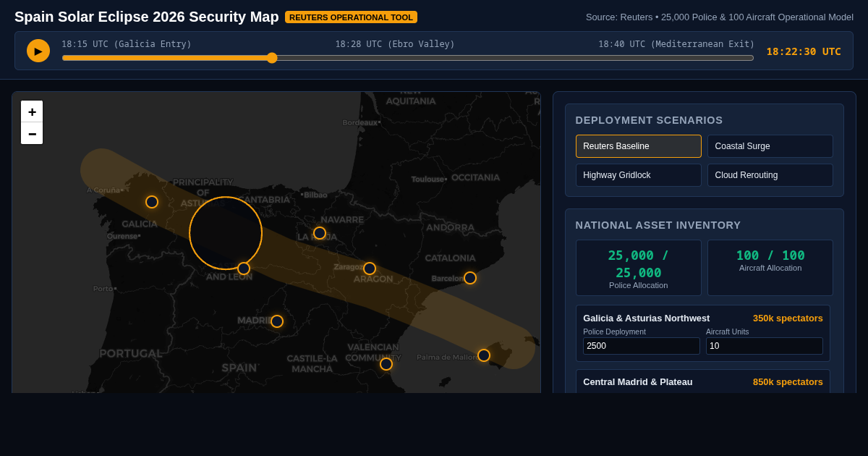Click the map marker near A Coruña

click(x=152, y=202)
